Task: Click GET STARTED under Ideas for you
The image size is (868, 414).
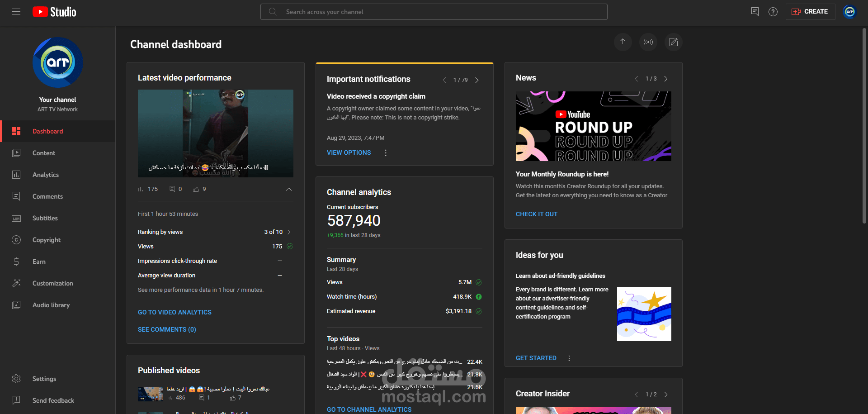Action: [536, 358]
